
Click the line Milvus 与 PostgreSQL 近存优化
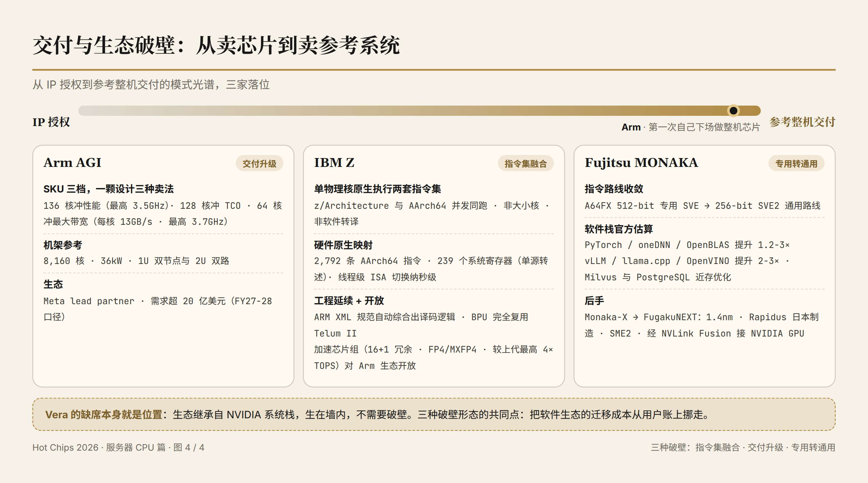pyautogui.click(x=658, y=277)
